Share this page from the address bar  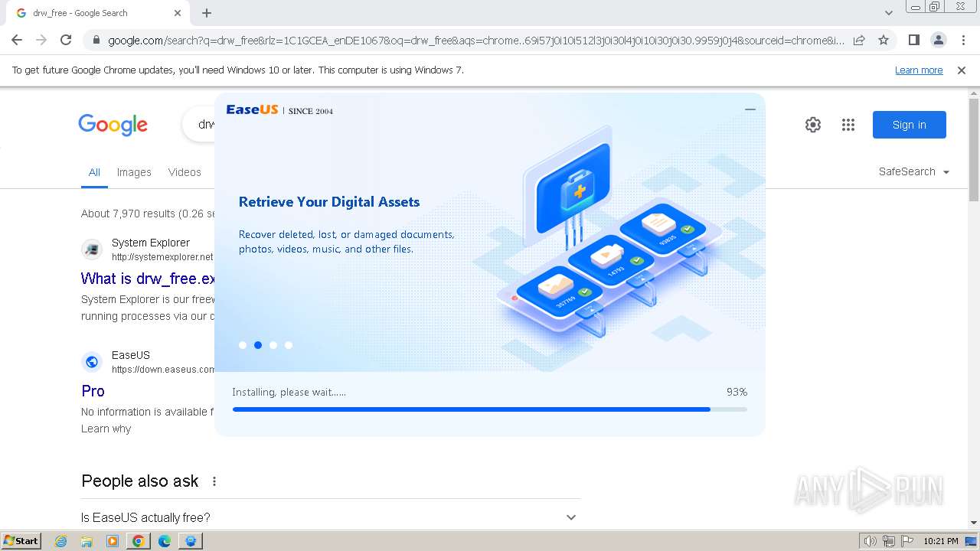point(859,40)
